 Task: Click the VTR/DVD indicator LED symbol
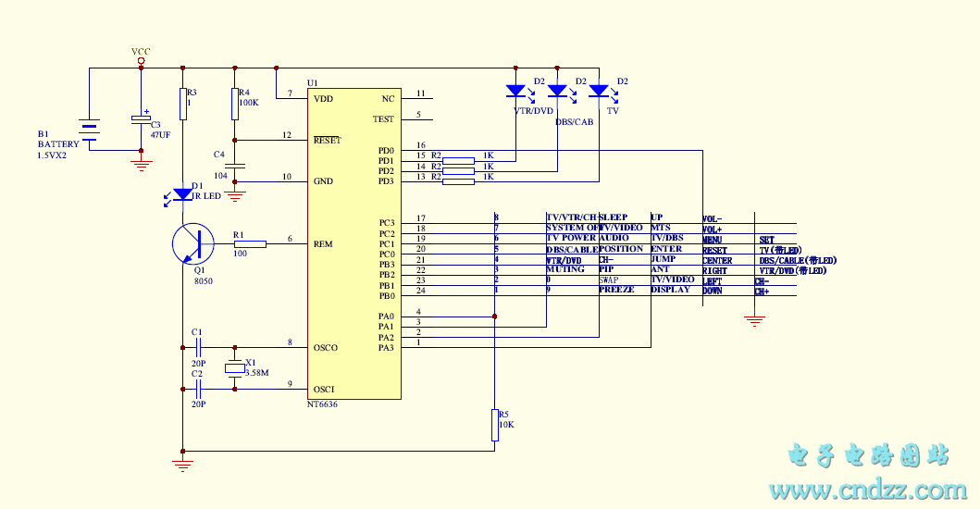(515, 91)
